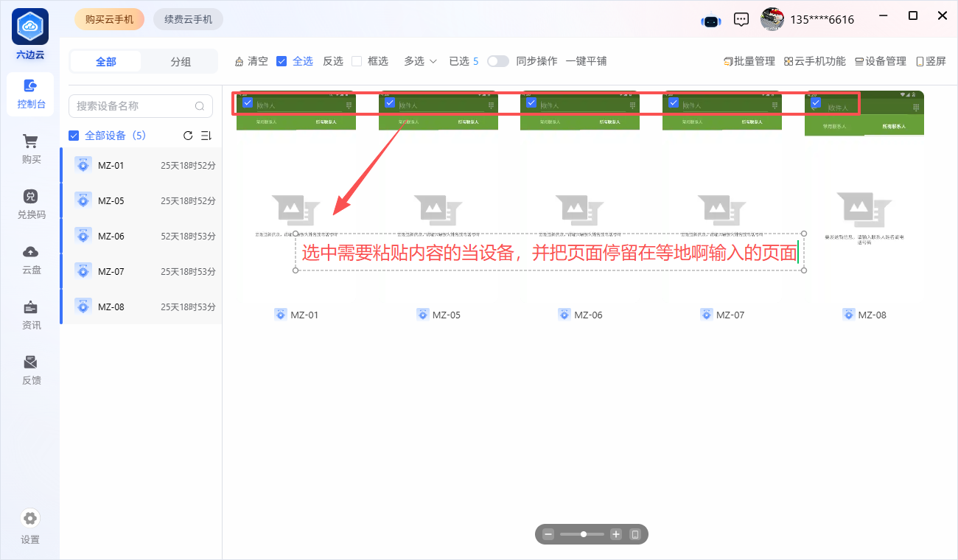
Task: Click the thumbnail zoom slider at bottom
Action: (x=582, y=534)
